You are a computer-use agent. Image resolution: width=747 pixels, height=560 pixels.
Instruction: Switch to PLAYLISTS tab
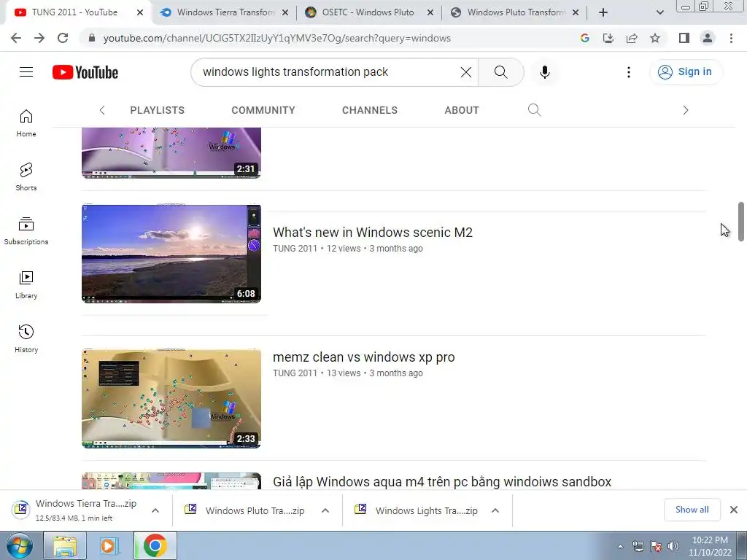pyautogui.click(x=158, y=110)
